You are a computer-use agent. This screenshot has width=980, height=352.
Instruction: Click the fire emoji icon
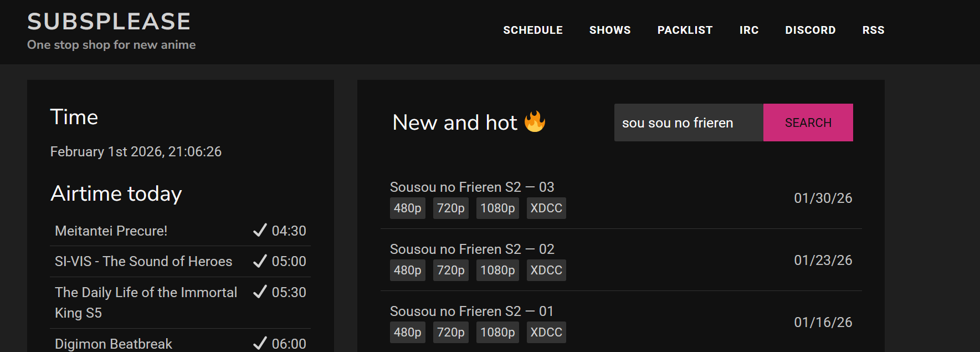pyautogui.click(x=535, y=121)
